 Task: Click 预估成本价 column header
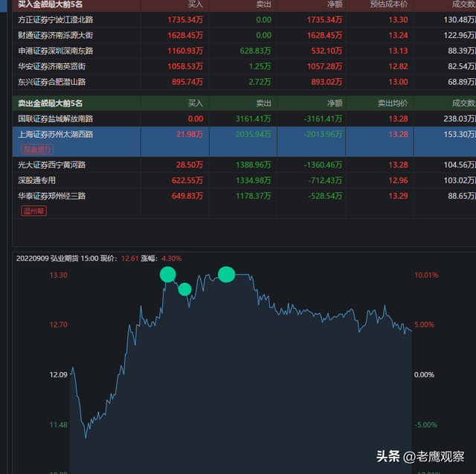[389, 4]
